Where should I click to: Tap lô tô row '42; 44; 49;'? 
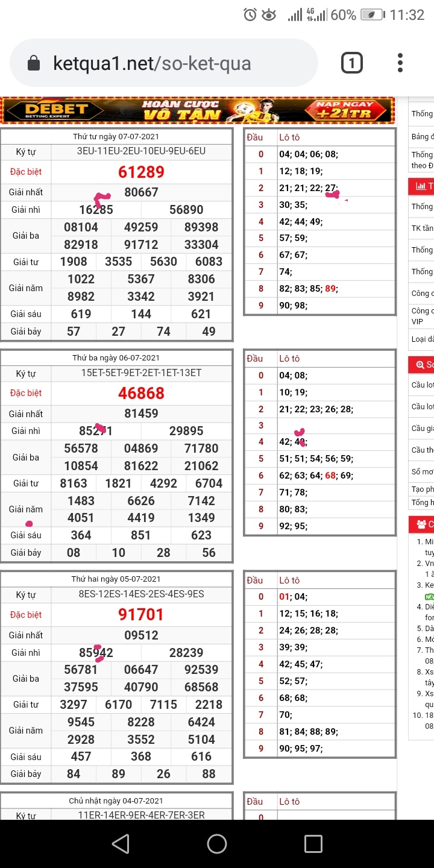coord(301,221)
